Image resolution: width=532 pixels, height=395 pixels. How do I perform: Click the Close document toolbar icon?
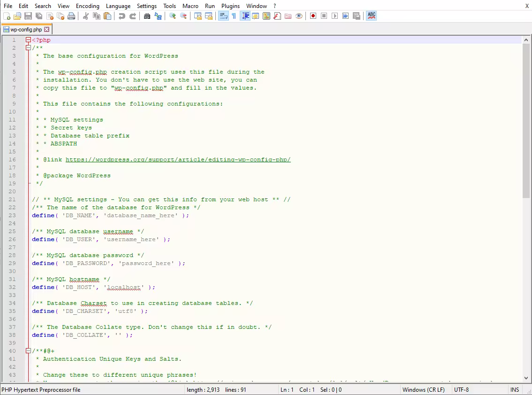click(50, 16)
